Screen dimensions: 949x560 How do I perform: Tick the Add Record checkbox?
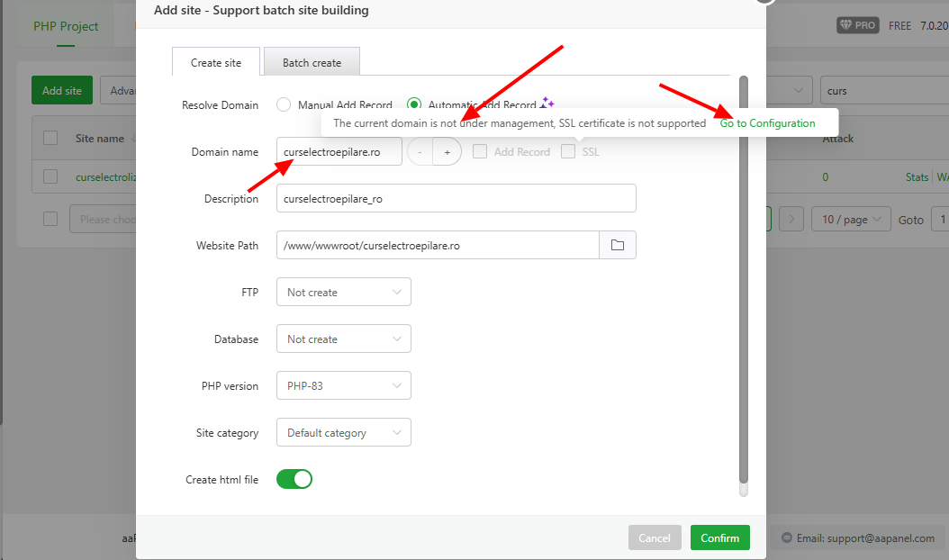(480, 151)
